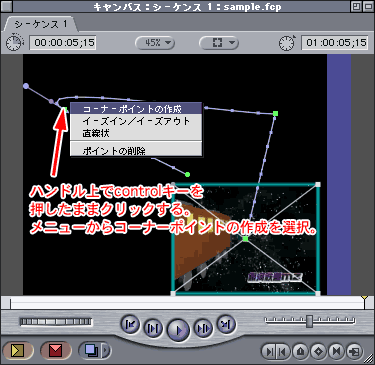
Task: Click the red replace edit button
Action: tap(56, 350)
